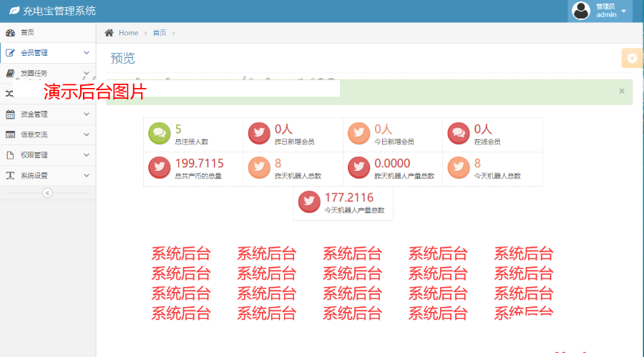Screen dimensions: 644x357
Task: Collapse the sidebar with the double-arrow toggle
Action: click(47, 192)
